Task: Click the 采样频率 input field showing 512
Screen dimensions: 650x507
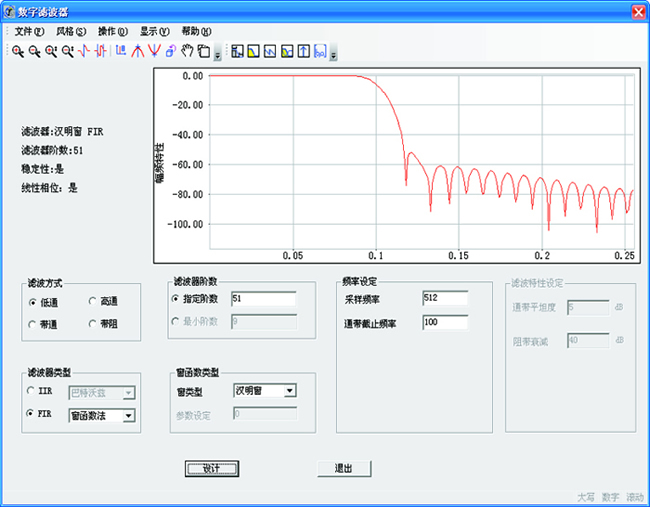Action: [444, 298]
